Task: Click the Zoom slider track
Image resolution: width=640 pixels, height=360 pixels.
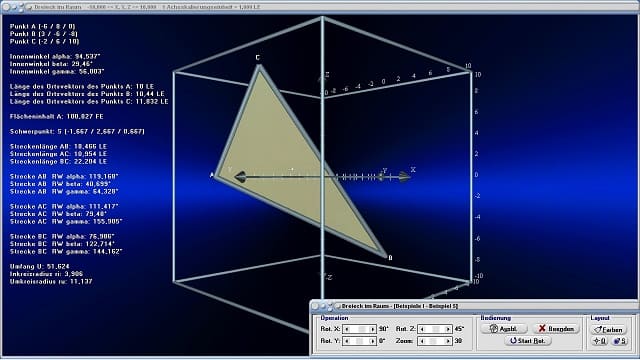Action: [x=435, y=341]
